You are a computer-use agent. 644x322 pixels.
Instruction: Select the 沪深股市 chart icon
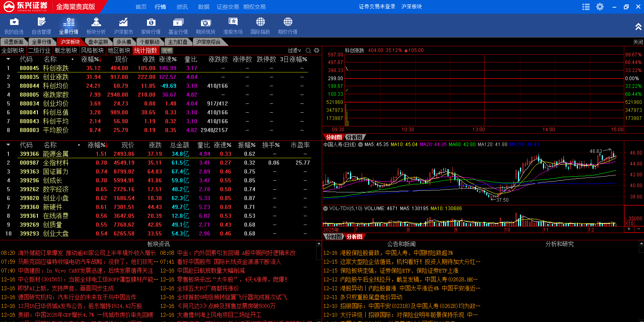tap(123, 22)
